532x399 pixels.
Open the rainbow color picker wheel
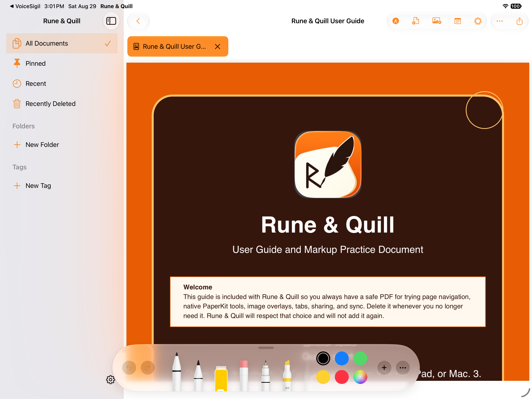pos(360,377)
